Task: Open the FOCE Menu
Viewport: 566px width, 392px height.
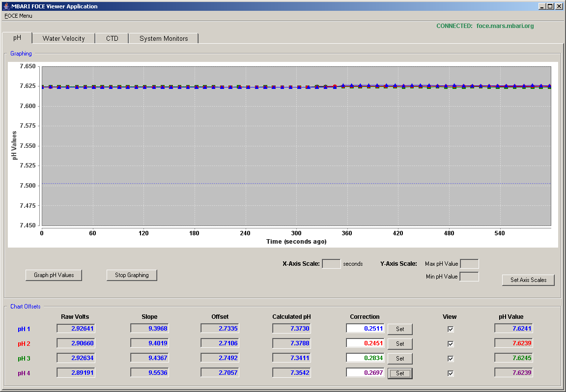Action: click(18, 16)
